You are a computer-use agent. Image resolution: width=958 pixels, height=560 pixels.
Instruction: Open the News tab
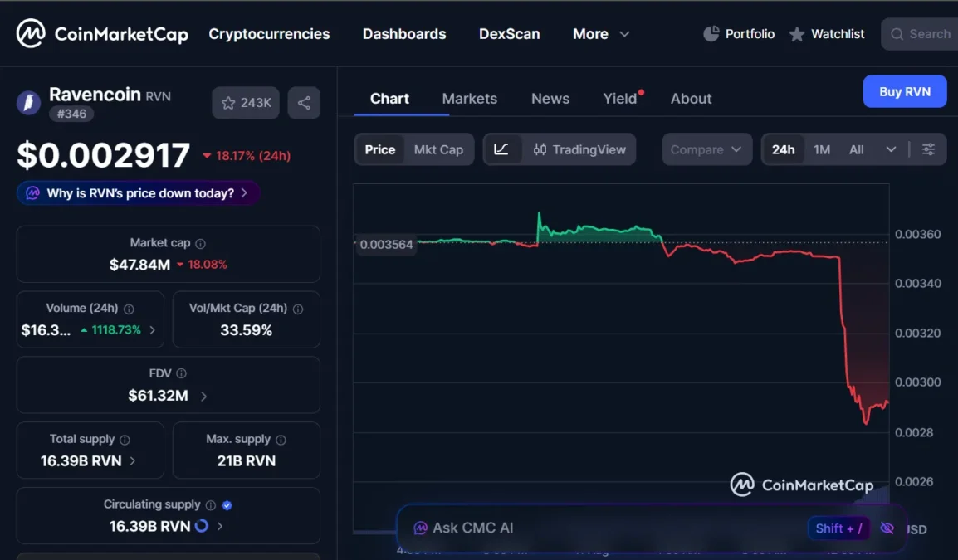pyautogui.click(x=550, y=99)
